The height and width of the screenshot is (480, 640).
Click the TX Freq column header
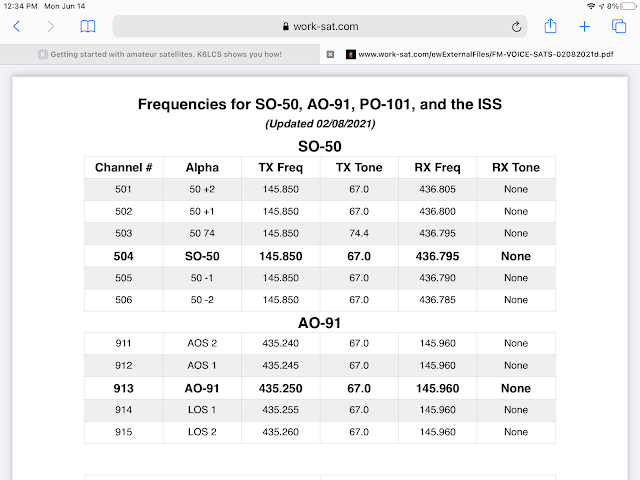280,167
